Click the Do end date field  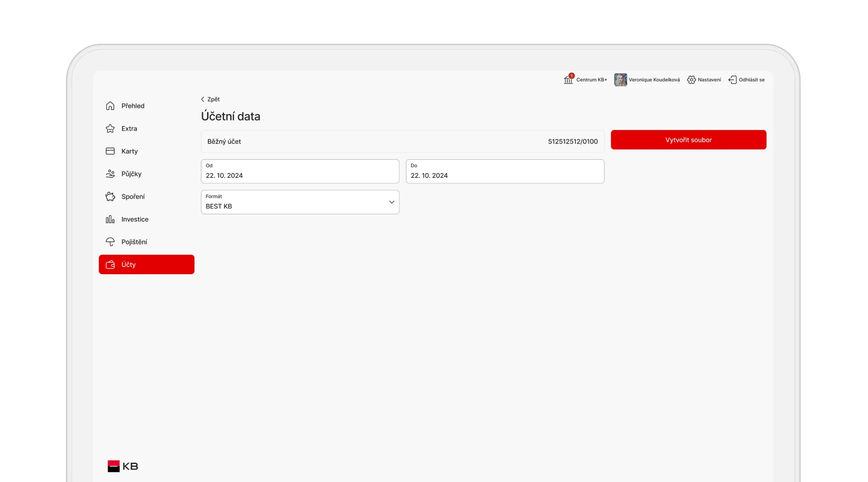pos(504,172)
